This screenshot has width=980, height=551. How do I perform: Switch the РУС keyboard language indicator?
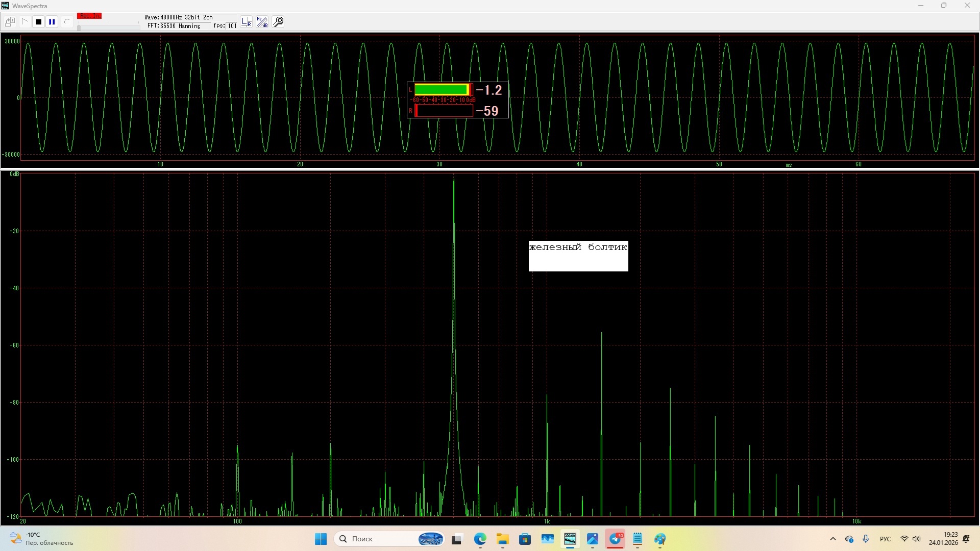885,539
